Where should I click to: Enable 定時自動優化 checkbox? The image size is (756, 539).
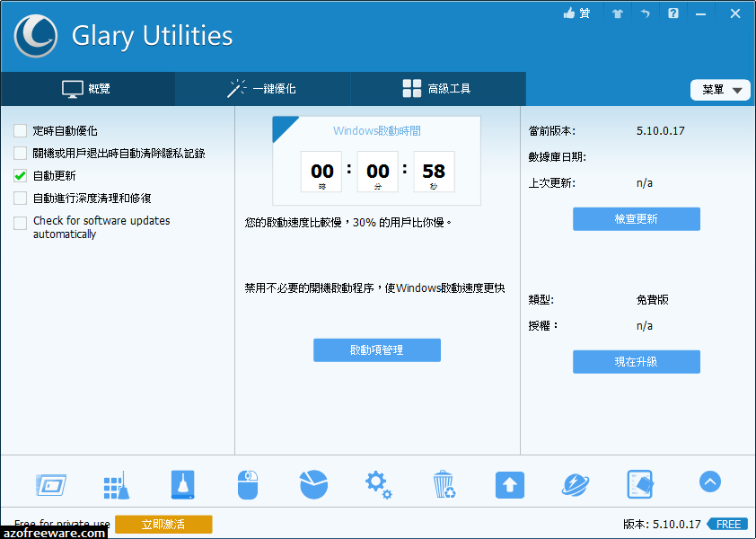[21, 131]
